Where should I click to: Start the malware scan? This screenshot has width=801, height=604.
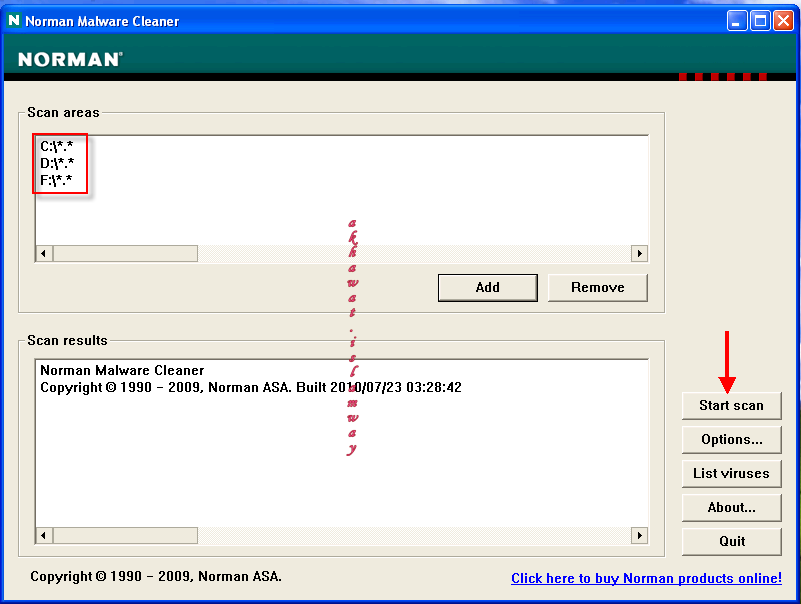(732, 406)
